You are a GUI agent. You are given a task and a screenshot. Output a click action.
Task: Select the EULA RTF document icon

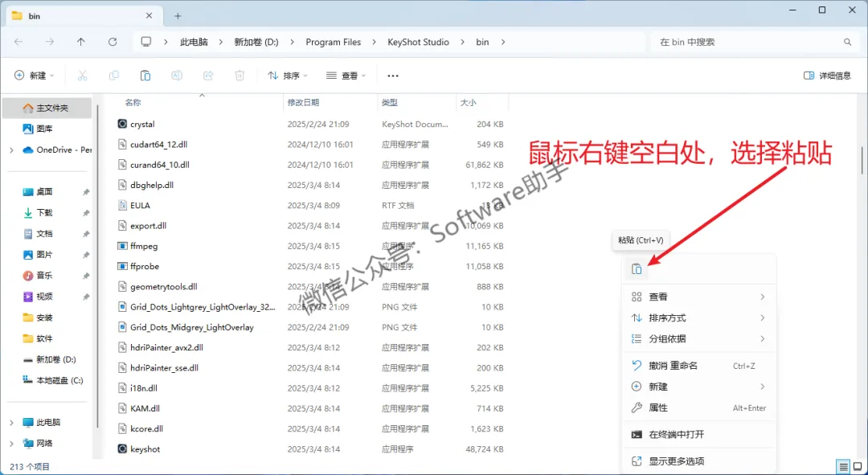(122, 206)
